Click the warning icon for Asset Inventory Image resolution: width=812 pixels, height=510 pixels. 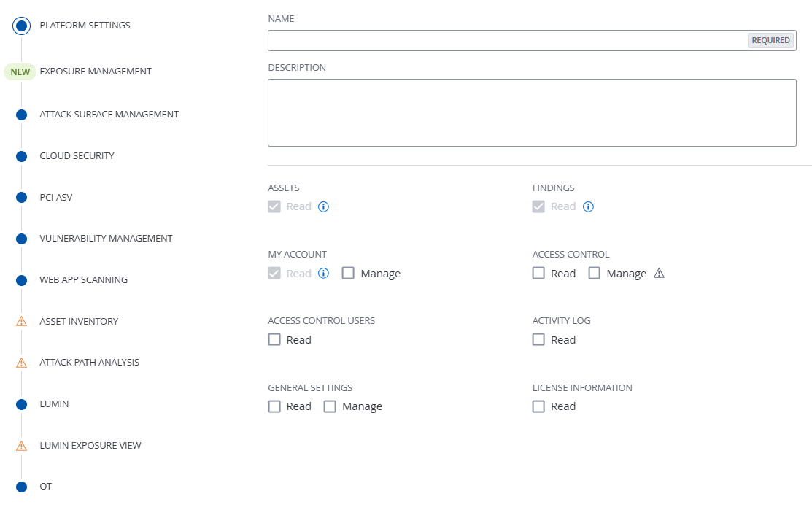coord(21,321)
